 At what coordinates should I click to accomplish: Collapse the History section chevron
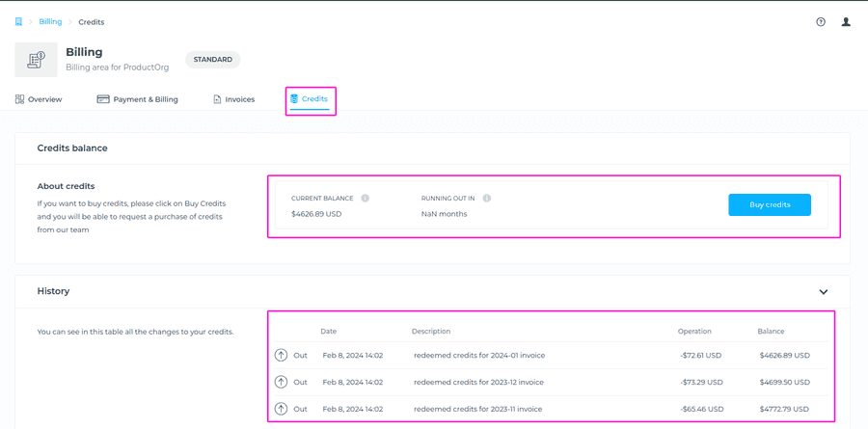[823, 291]
